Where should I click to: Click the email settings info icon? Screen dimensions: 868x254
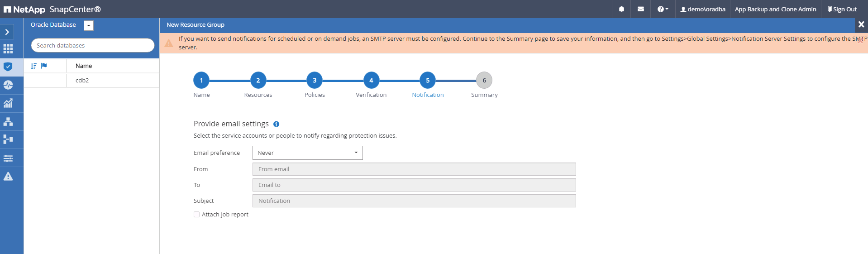tap(276, 124)
